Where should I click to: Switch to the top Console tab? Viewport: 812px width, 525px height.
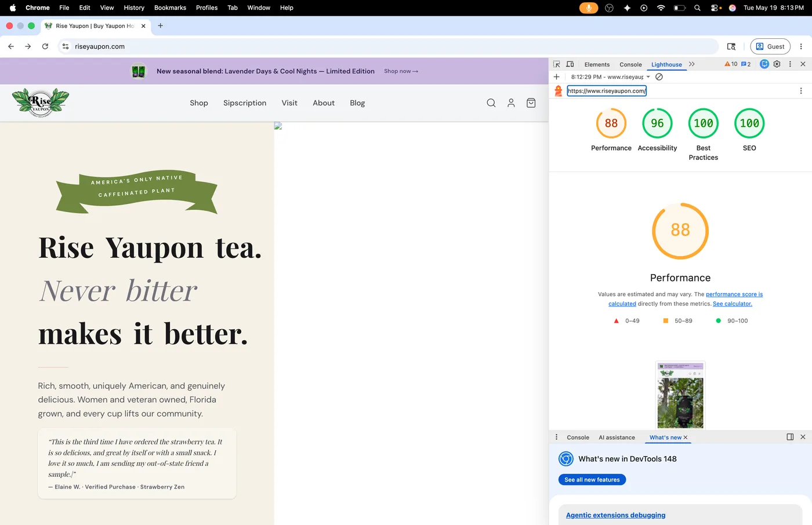click(x=630, y=65)
